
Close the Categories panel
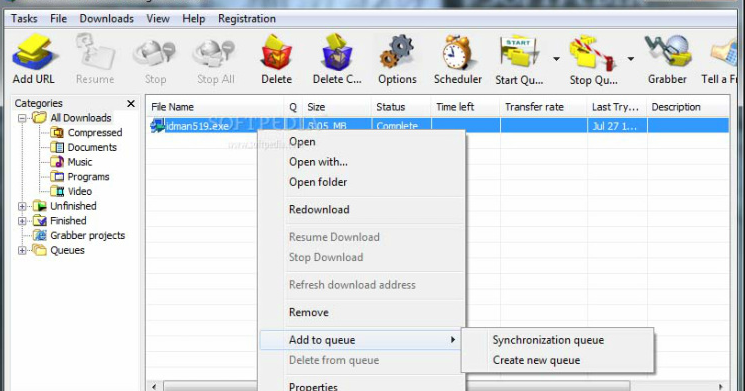point(131,103)
